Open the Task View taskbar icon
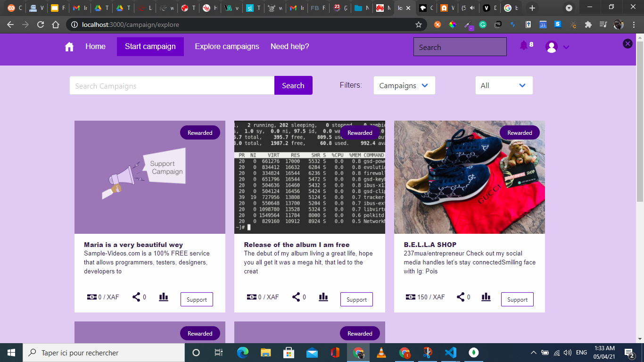Screen dimensions: 644x362 point(219,353)
